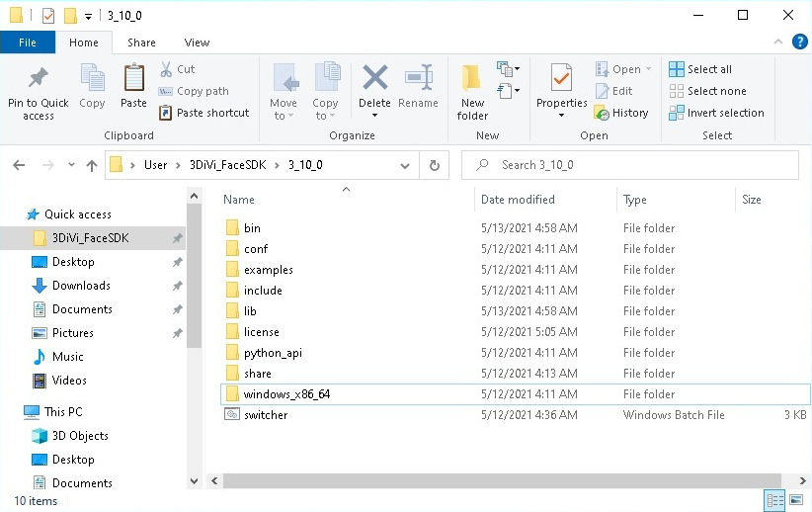This screenshot has height=512, width=812.
Task: Open recent locations dropdown
Action: tap(71, 165)
